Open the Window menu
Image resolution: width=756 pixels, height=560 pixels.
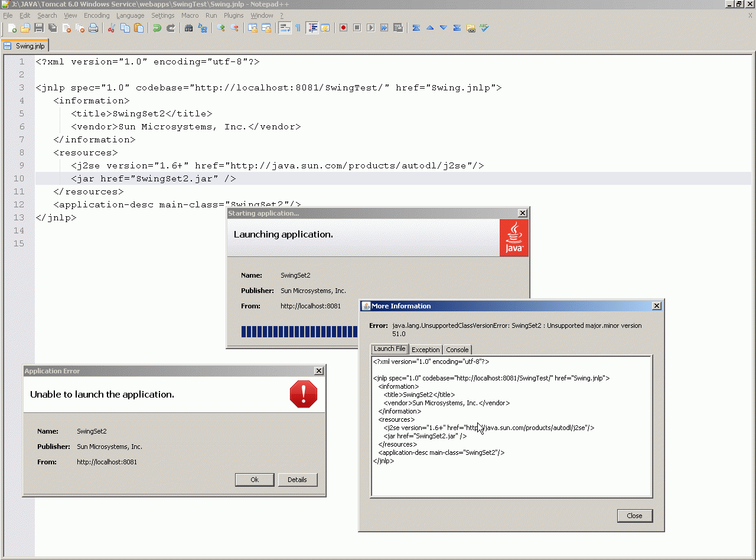(262, 15)
